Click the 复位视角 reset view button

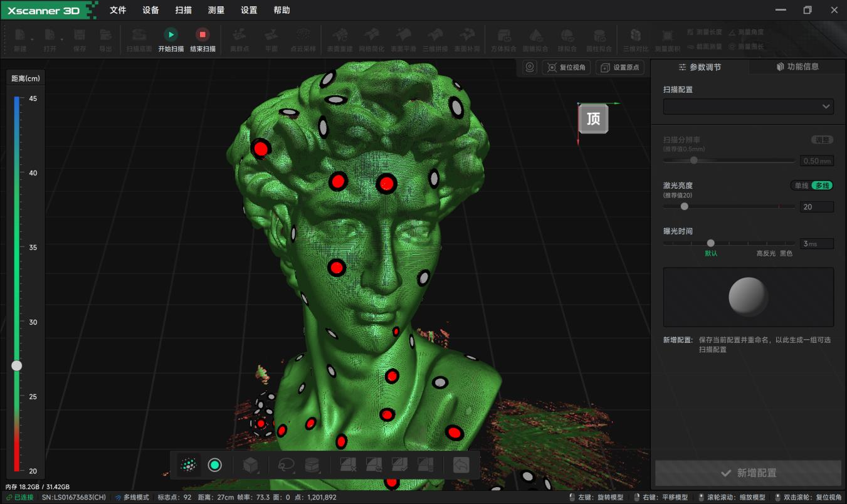567,68
